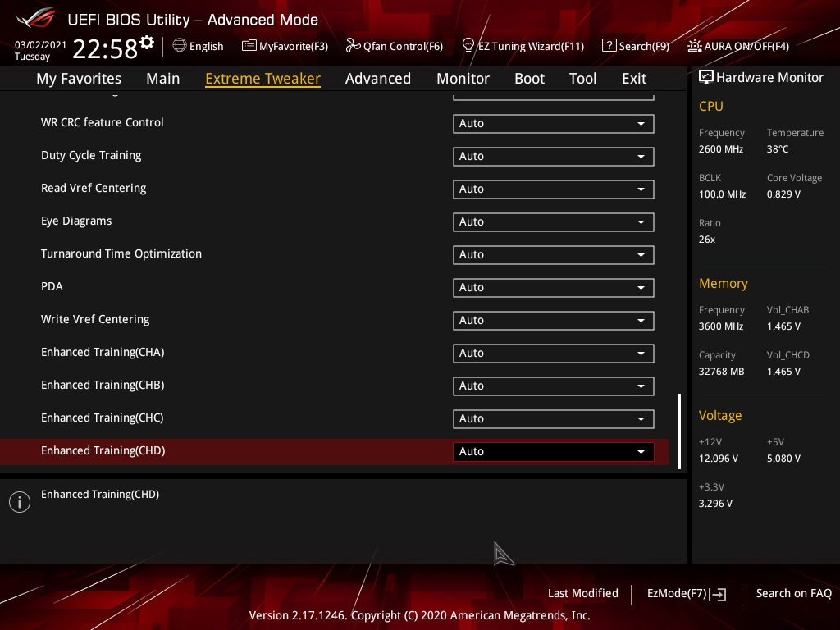Image resolution: width=840 pixels, height=630 pixels.
Task: Toggle AURA ON/OFF(F4) label
Action: 746,46
